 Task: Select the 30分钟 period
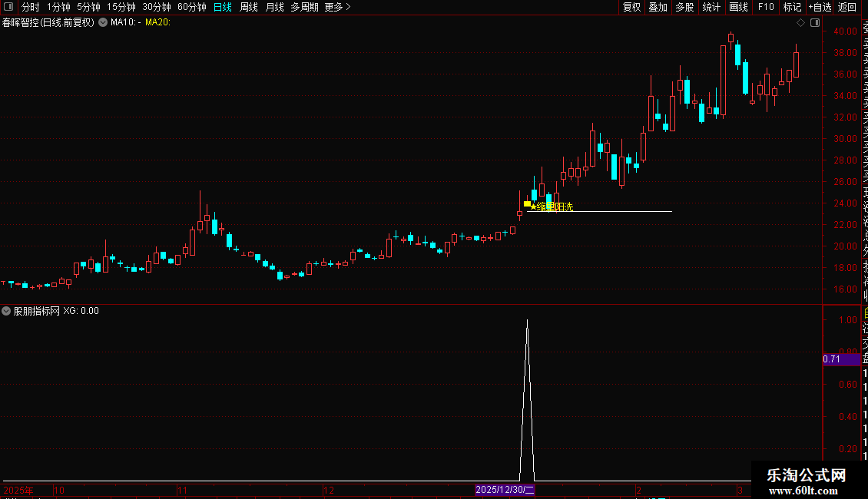click(157, 7)
